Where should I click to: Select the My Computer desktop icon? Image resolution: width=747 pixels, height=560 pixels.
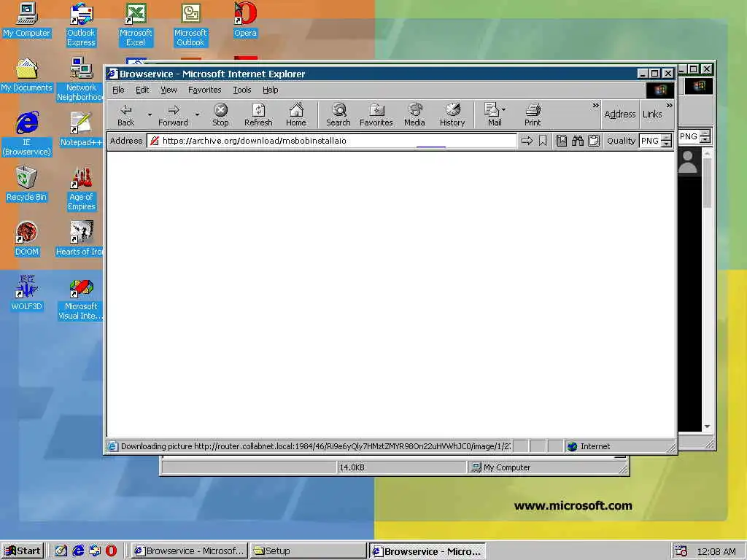(x=27, y=20)
